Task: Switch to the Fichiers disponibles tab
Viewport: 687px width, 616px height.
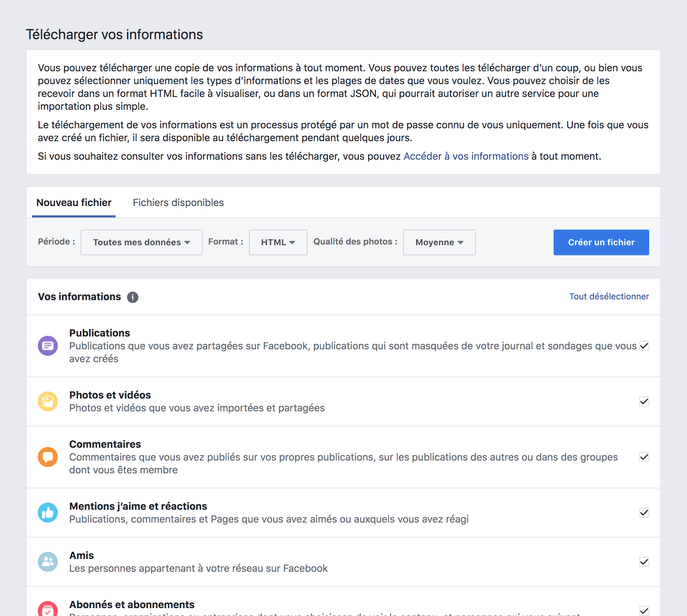Action: [178, 202]
